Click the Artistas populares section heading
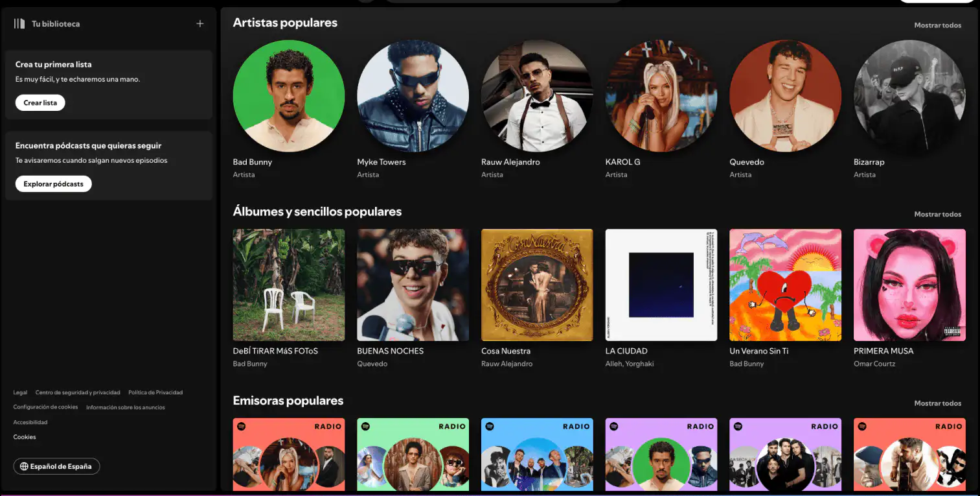 coord(285,23)
